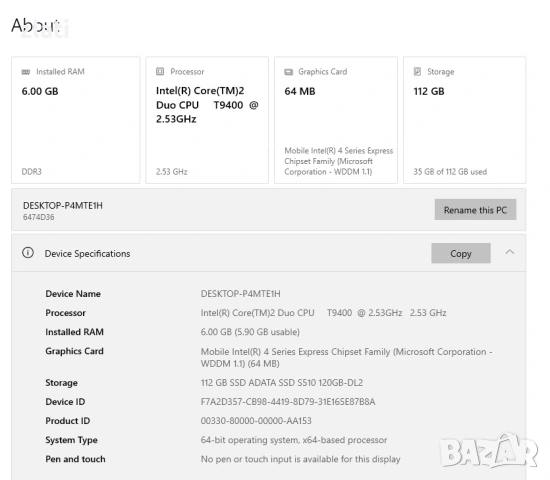Click the 2.53 GHz text in Processor card

172,172
